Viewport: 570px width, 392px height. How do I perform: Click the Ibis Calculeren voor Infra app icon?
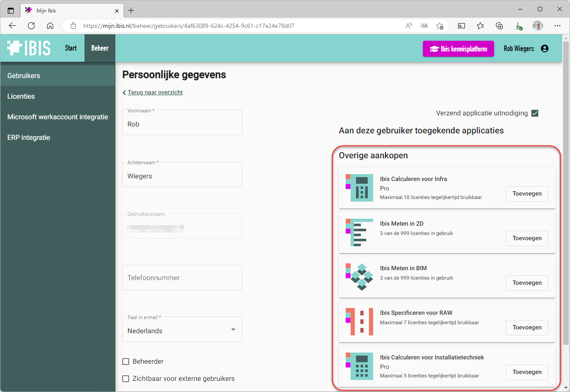(x=359, y=188)
